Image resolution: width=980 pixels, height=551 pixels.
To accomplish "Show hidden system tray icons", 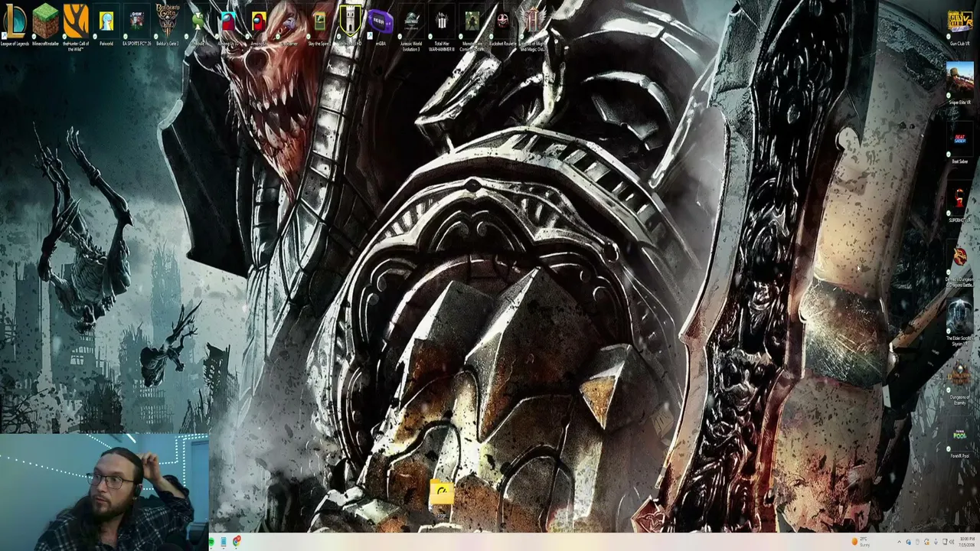I will coord(899,542).
